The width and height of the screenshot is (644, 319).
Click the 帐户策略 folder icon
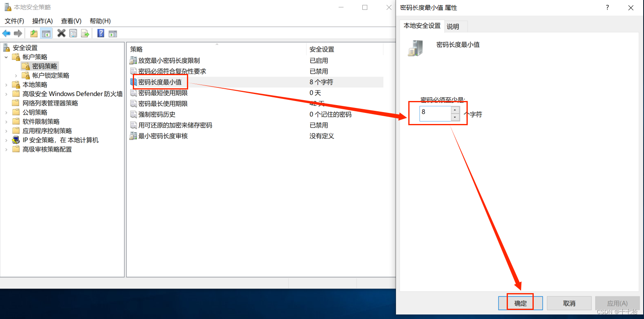point(16,57)
